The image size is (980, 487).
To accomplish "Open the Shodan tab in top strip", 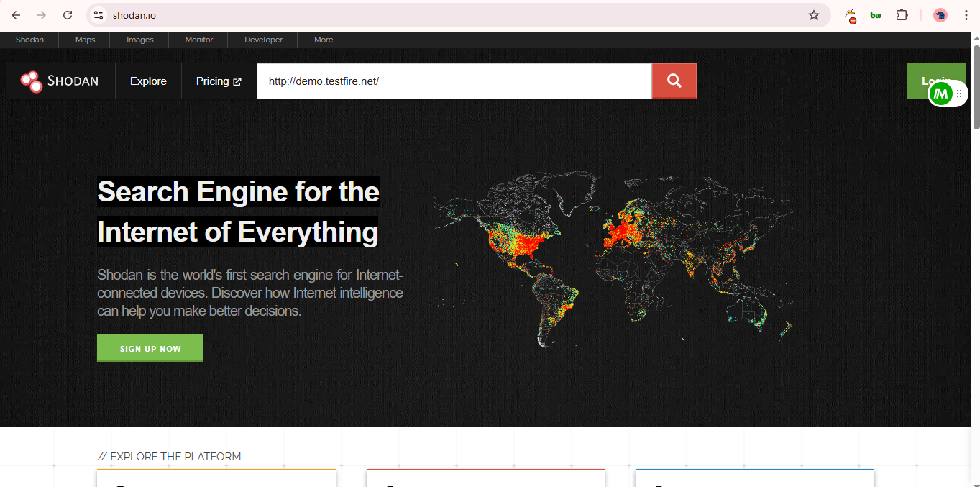I will point(29,40).
